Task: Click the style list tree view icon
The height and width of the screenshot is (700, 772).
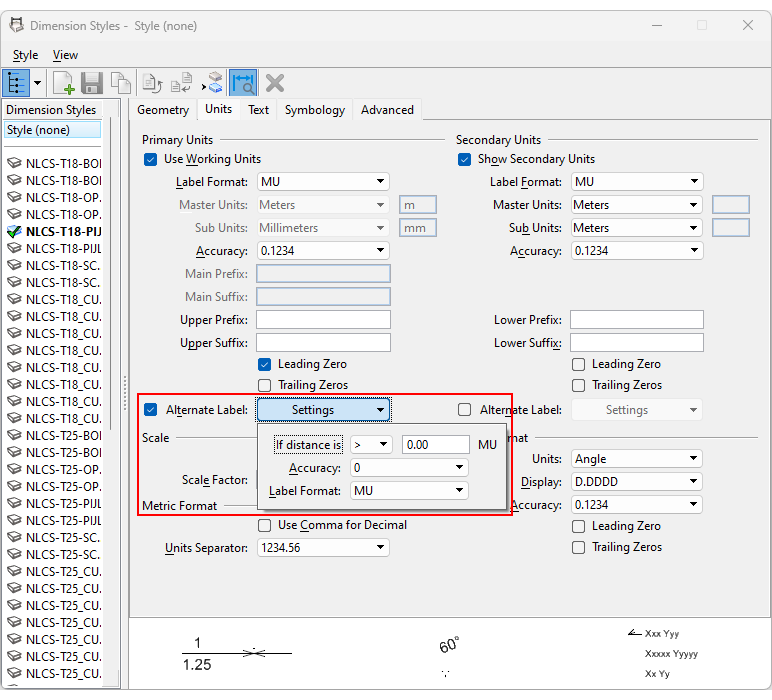Action: [17, 83]
